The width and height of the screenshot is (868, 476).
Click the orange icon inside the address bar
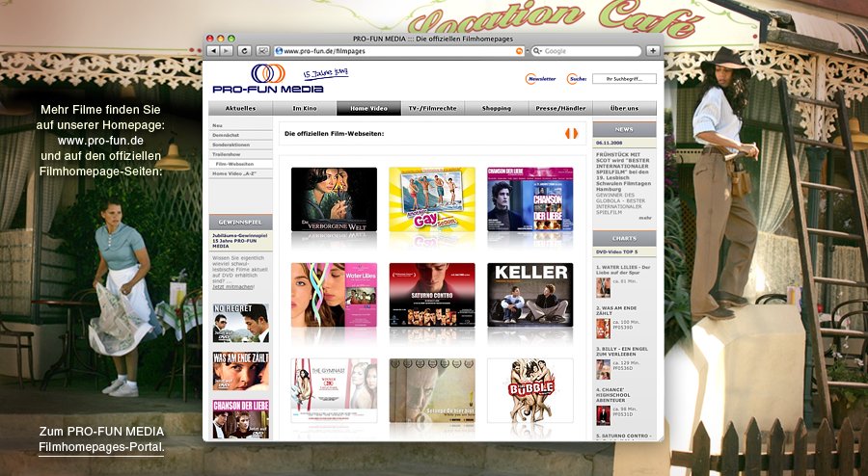pyautogui.click(x=519, y=51)
